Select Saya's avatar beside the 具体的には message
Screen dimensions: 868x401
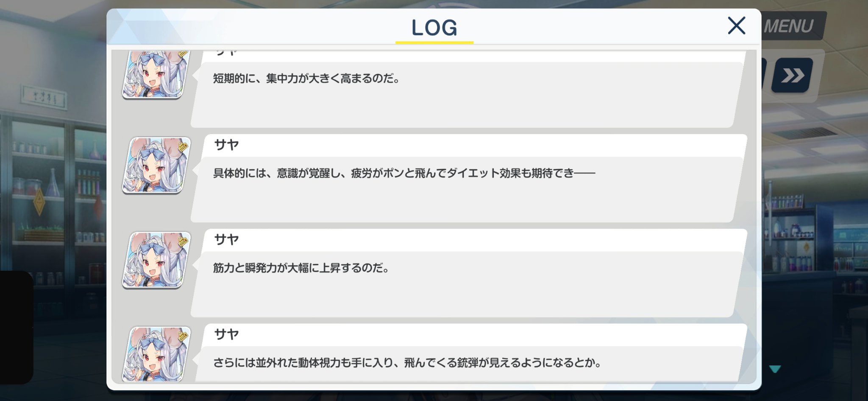[156, 165]
